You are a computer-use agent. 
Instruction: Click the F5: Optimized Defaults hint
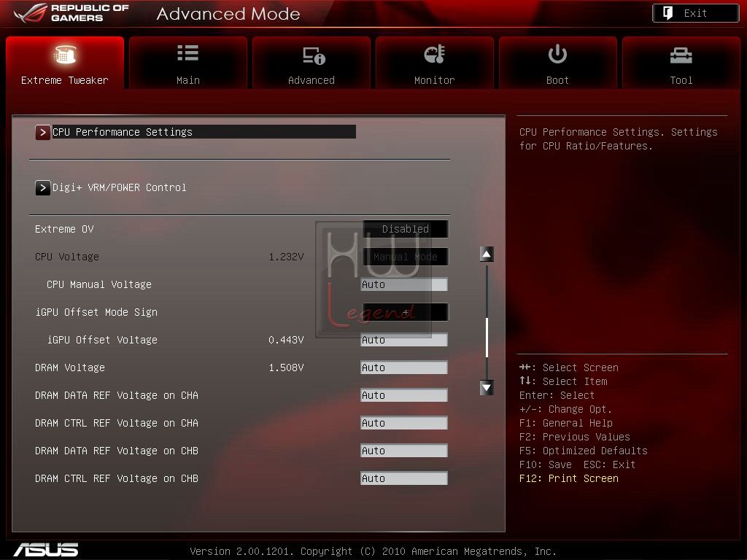point(584,451)
